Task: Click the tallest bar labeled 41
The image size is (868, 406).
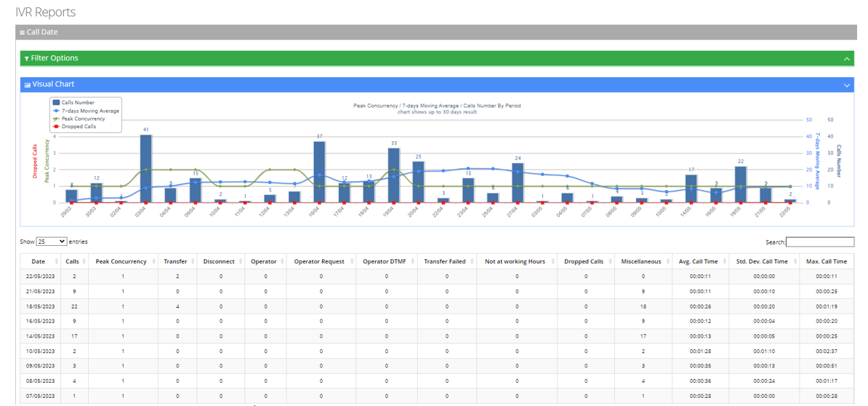Action: 146,167
